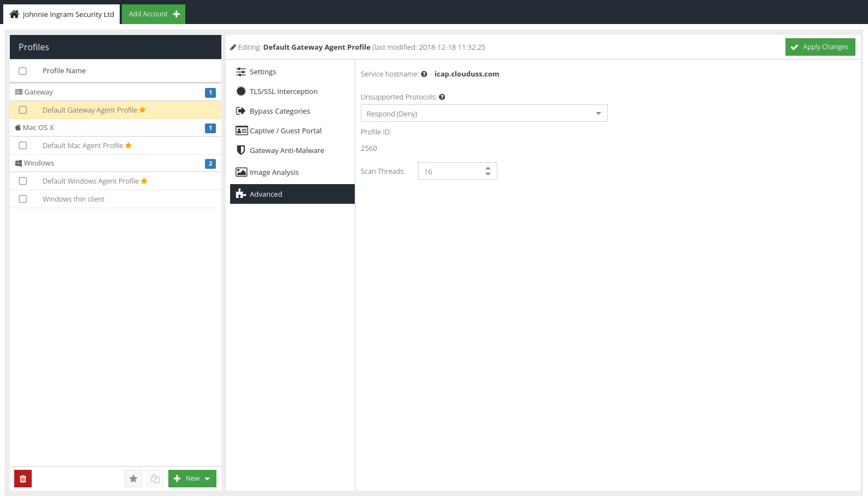Click the Image Analysis picture icon
This screenshot has height=501, width=868.
241,172
